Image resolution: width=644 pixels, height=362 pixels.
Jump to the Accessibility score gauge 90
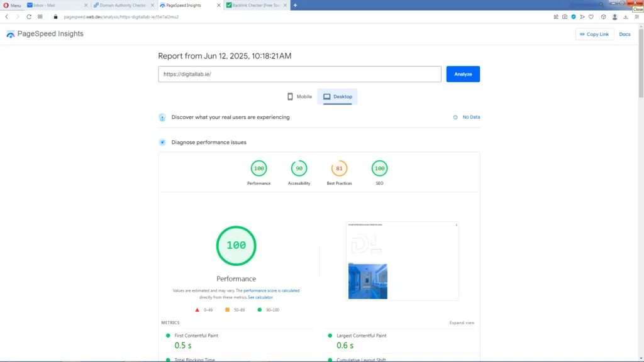click(299, 168)
